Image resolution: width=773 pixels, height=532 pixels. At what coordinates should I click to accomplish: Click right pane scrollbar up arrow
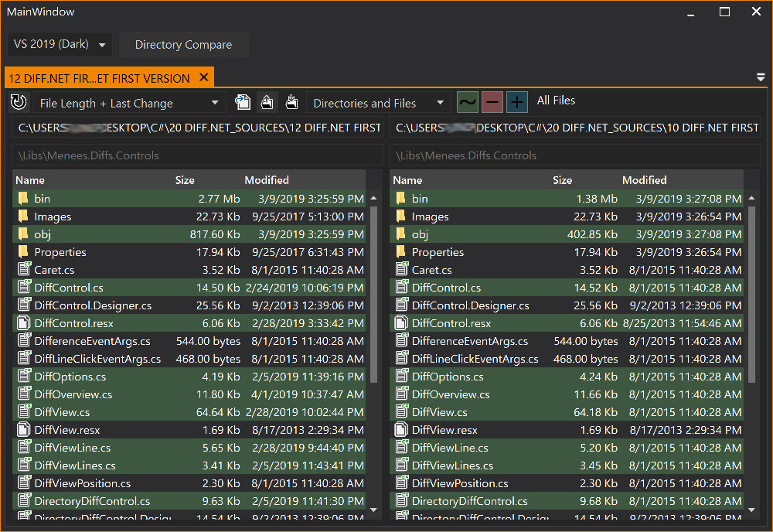pos(752,198)
